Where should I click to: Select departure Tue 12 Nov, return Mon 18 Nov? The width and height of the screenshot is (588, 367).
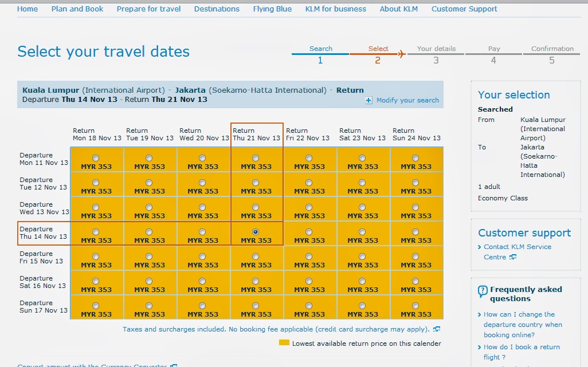click(96, 183)
